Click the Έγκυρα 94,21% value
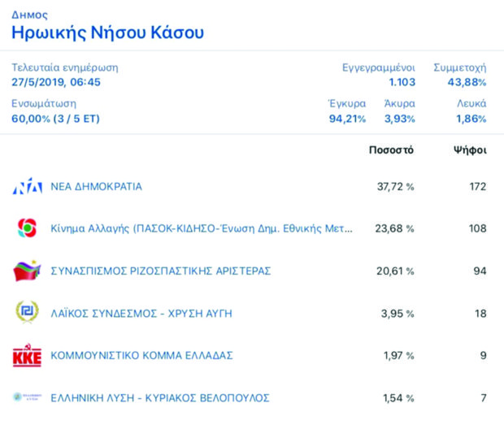 click(x=346, y=119)
